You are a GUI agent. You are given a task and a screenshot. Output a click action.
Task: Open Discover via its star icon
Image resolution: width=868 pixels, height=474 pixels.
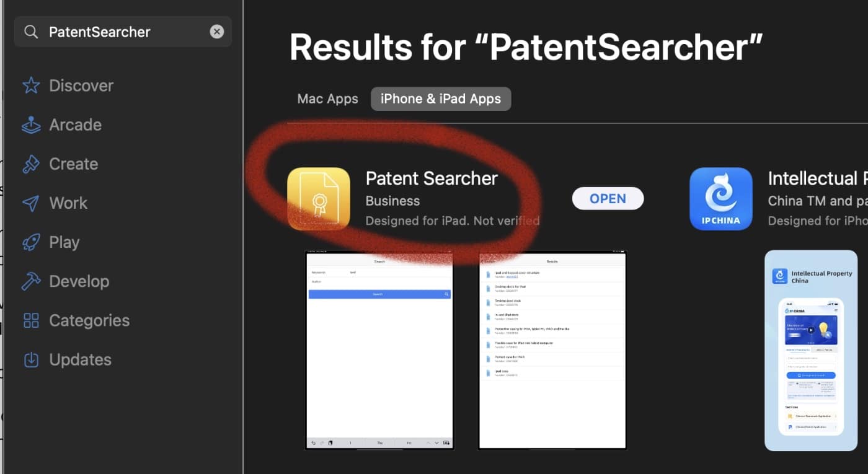pyautogui.click(x=31, y=86)
